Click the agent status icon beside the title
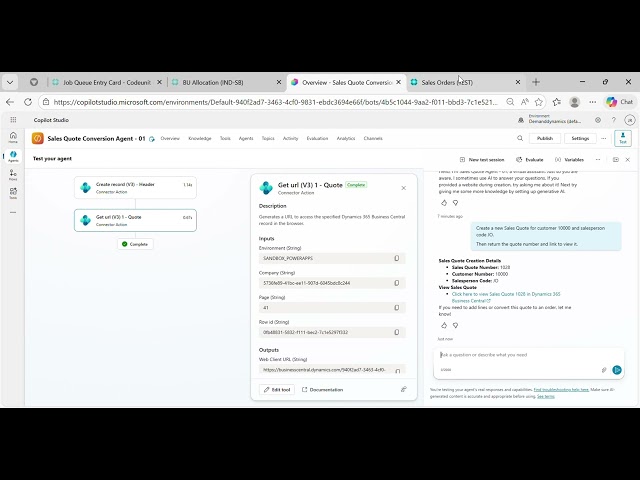The height and width of the screenshot is (480, 640). point(152,139)
